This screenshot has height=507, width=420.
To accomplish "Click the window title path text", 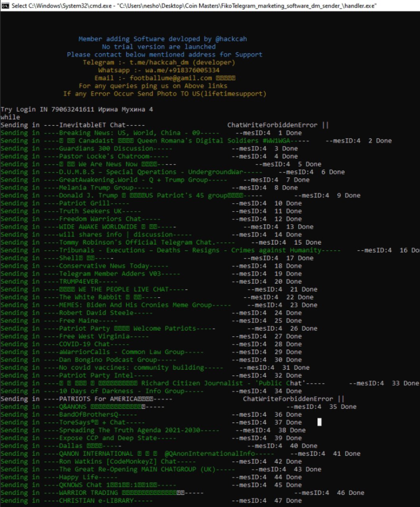I will click(194, 6).
